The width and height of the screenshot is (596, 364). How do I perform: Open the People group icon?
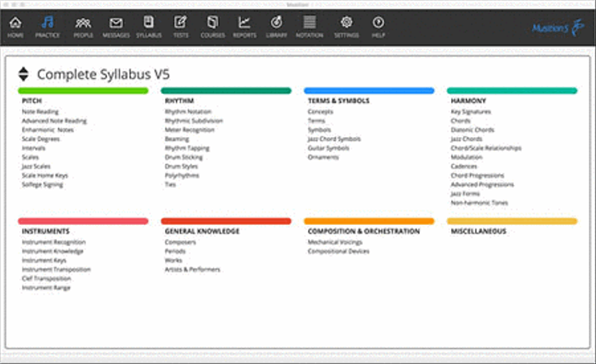point(83,23)
